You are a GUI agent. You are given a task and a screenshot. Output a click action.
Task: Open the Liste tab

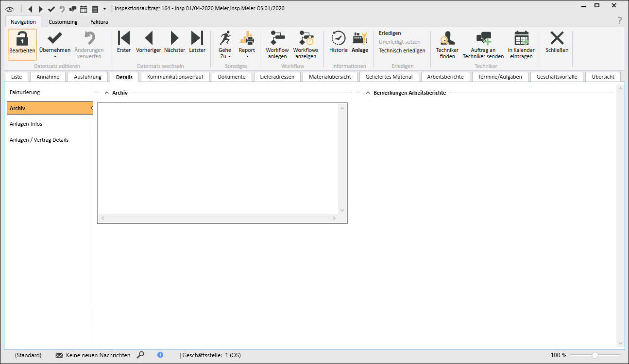point(17,77)
